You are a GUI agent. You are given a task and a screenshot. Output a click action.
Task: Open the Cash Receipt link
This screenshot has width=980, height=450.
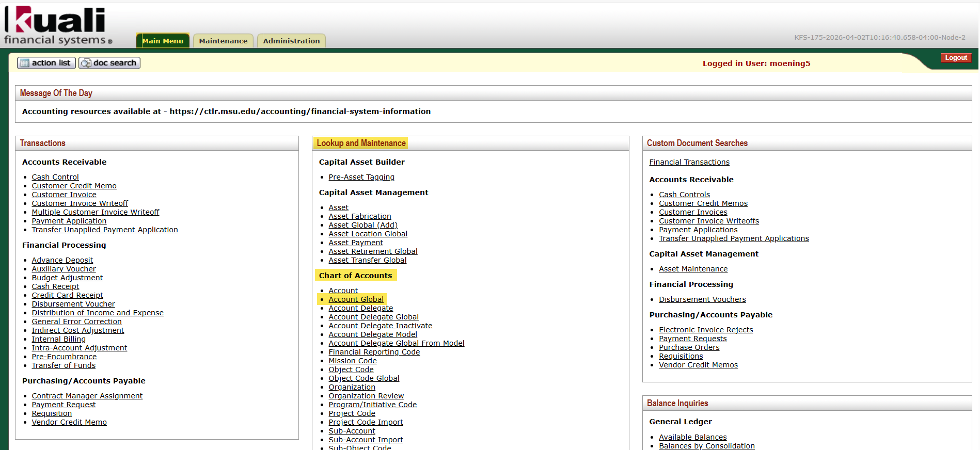click(55, 286)
